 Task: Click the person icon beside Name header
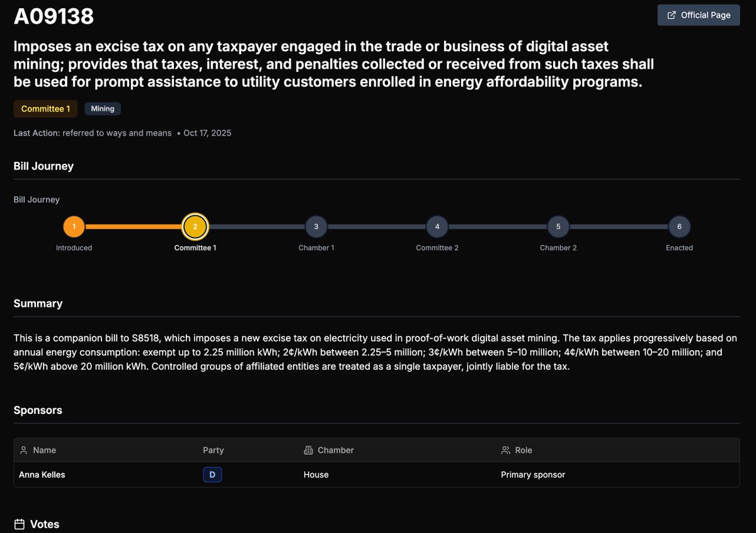click(24, 450)
